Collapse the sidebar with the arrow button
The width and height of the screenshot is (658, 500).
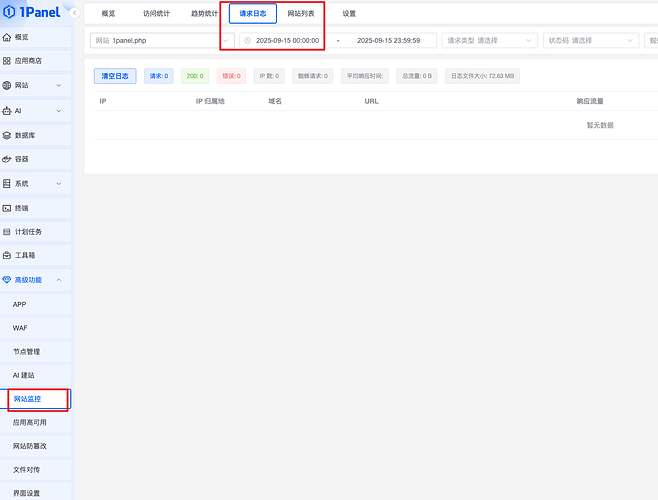click(75, 13)
